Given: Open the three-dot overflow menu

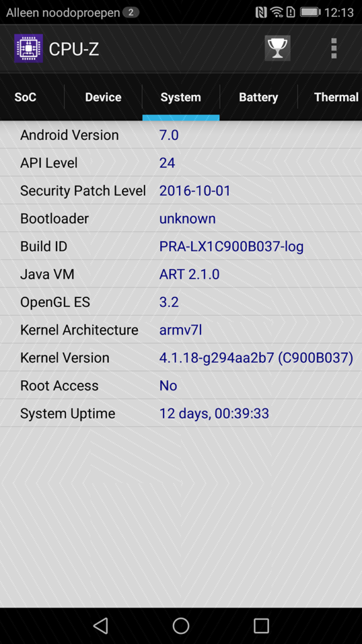Looking at the screenshot, I should pyautogui.click(x=334, y=48).
